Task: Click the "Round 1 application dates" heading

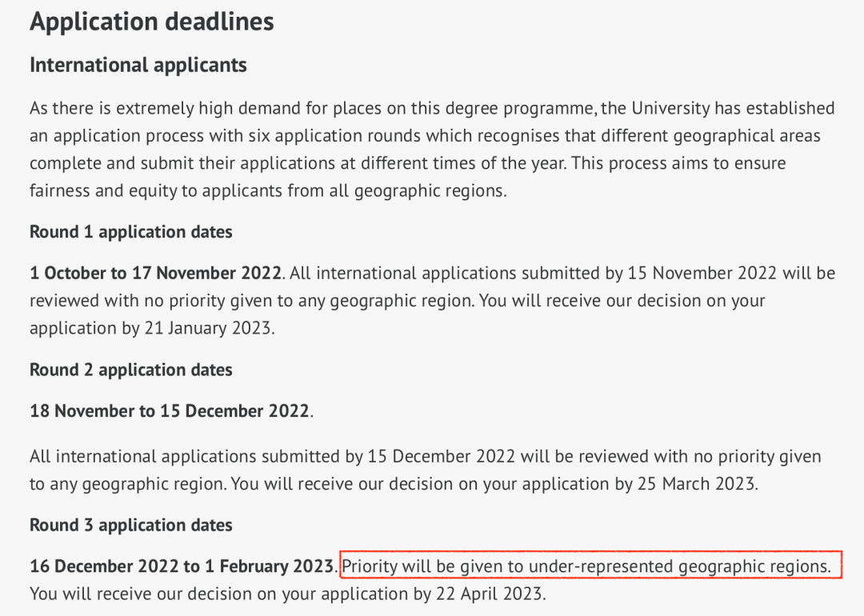Action: (131, 232)
